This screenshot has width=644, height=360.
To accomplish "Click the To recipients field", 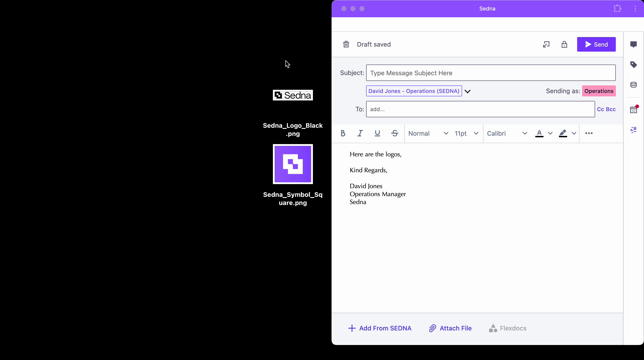I will click(x=480, y=109).
